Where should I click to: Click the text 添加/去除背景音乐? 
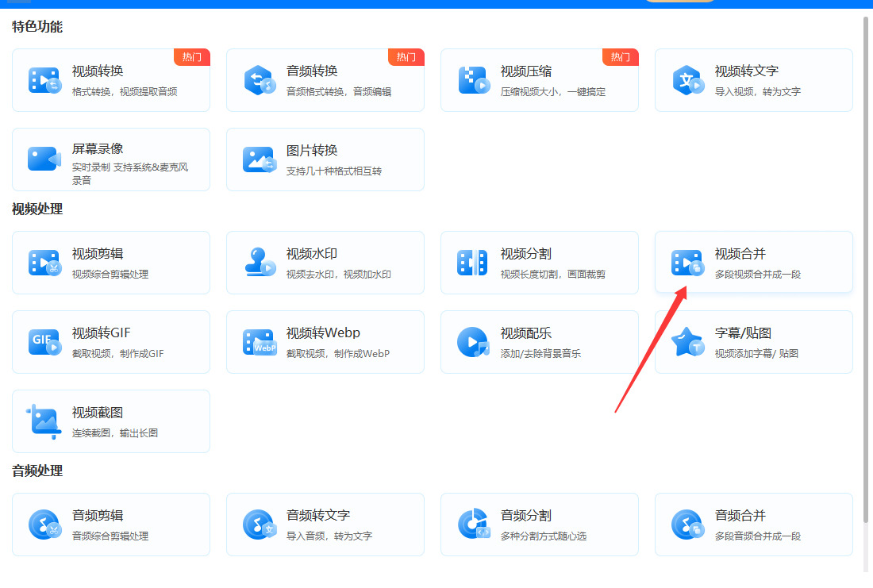tap(540, 354)
